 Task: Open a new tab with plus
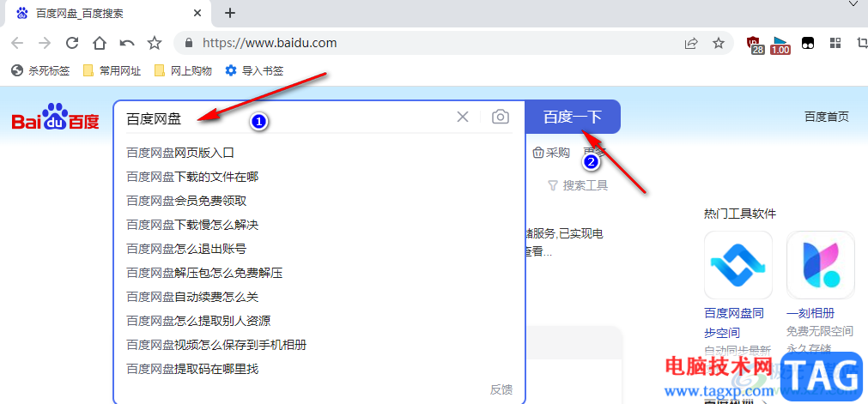230,13
